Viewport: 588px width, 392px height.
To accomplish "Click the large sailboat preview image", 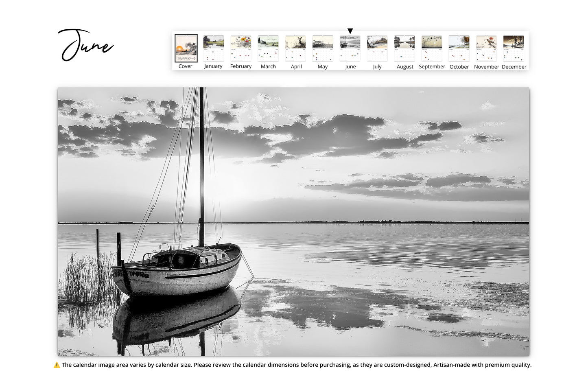I will (293, 222).
